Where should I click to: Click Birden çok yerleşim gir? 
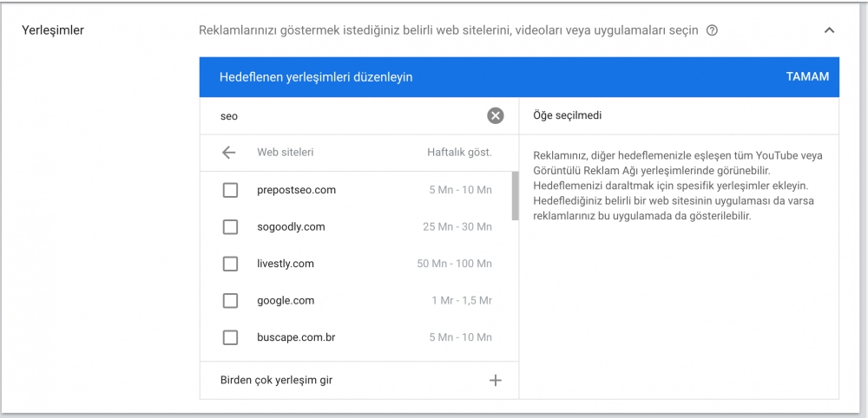(x=276, y=381)
